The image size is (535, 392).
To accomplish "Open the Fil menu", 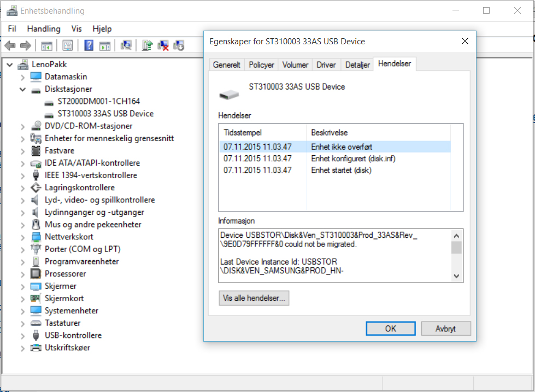I will click(x=12, y=28).
